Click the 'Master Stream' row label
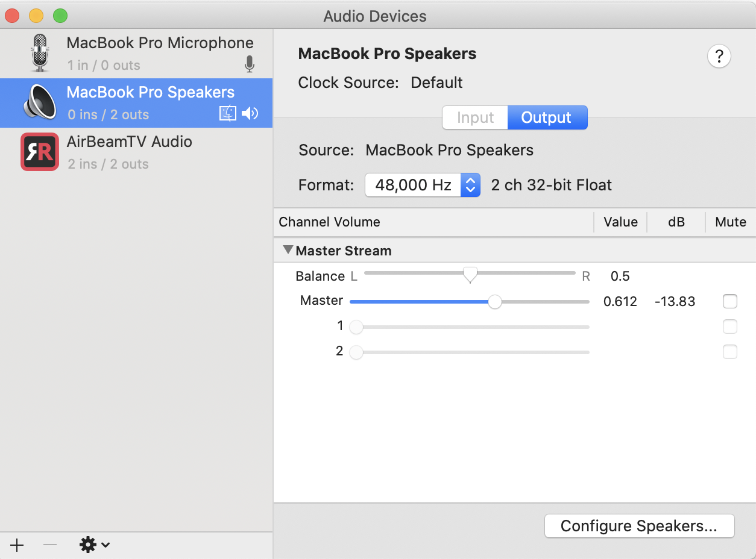The image size is (756, 559). 344,251
